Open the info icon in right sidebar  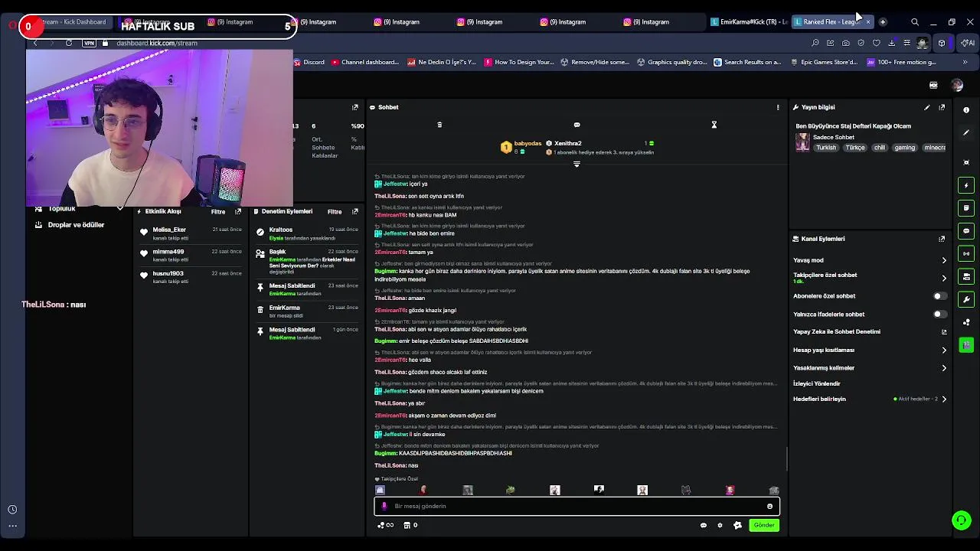pyautogui.click(x=966, y=110)
